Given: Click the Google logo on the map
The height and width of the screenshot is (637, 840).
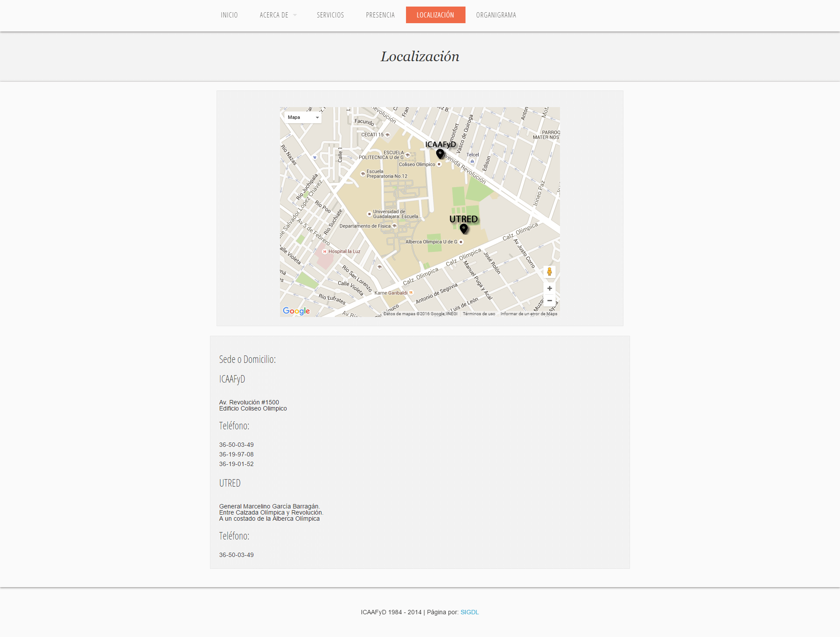Looking at the screenshot, I should click(x=296, y=311).
